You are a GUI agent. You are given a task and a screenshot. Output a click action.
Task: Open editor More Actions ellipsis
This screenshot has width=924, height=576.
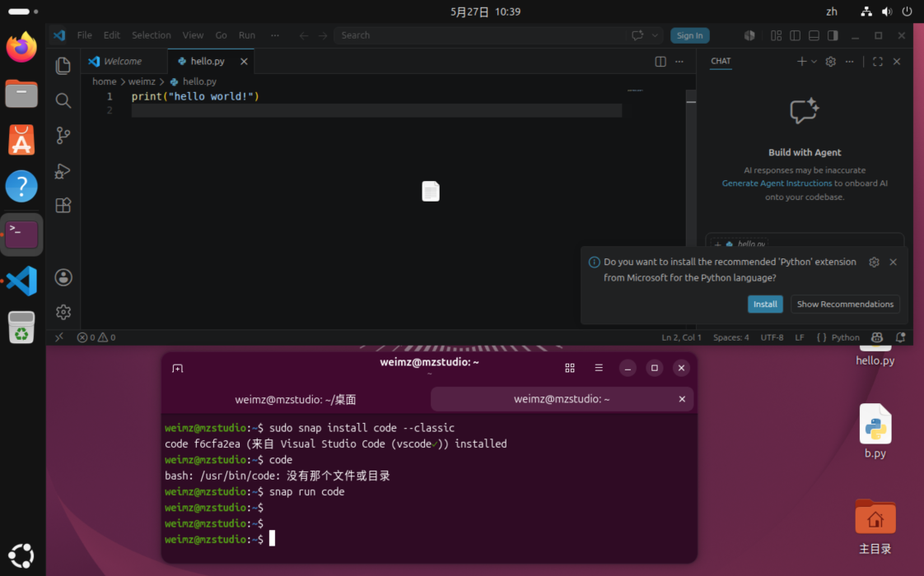tap(679, 61)
